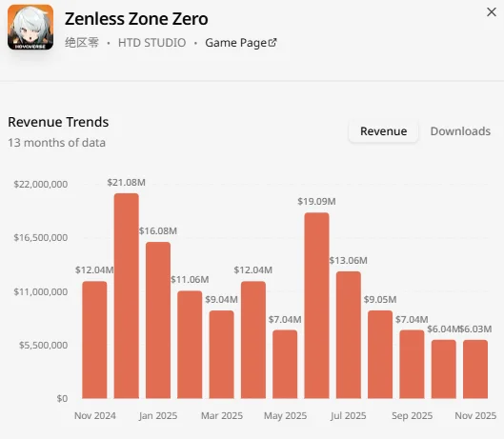The image size is (504, 439).
Task: Switch to the Downloads tab
Action: 460,131
